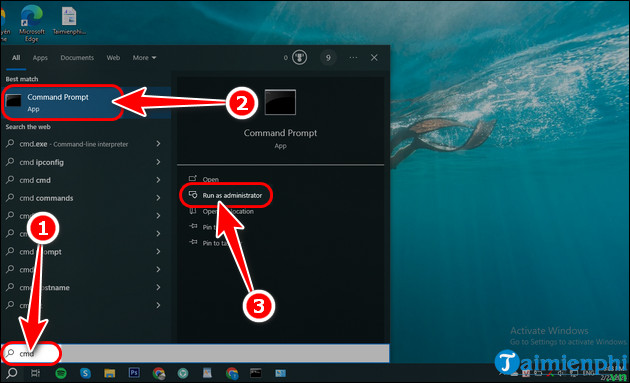Screen dimensions: 630x383
Task: Select the Taimienphi file on desktop
Action: click(x=69, y=20)
